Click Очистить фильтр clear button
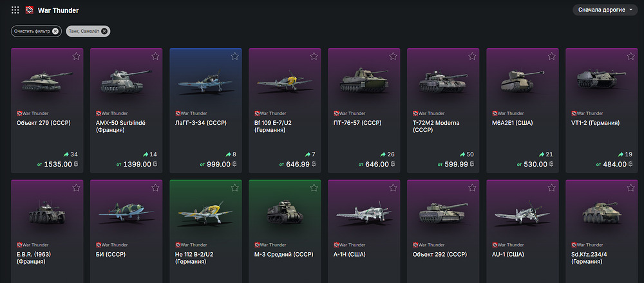 [x=55, y=31]
